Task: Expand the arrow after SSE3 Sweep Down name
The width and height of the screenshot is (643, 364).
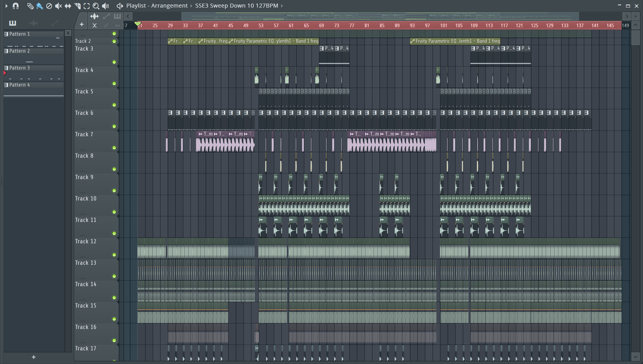Action: pyautogui.click(x=282, y=6)
